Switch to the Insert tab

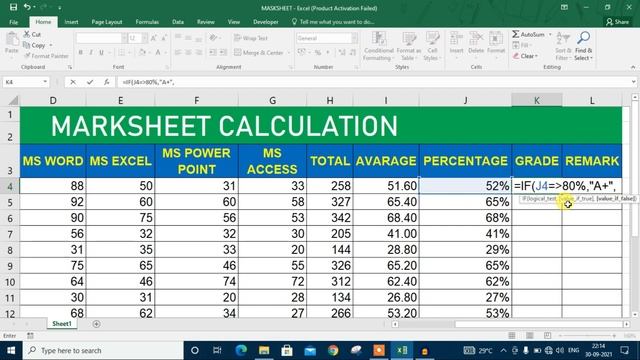(71, 22)
